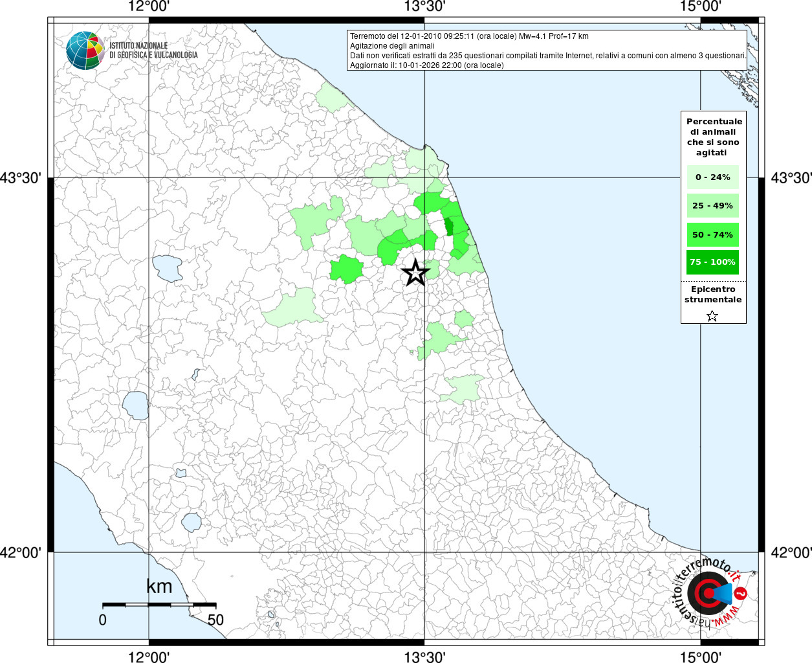Click the 'Aggiornato il' update date line
The image size is (812, 663).
click(x=426, y=65)
